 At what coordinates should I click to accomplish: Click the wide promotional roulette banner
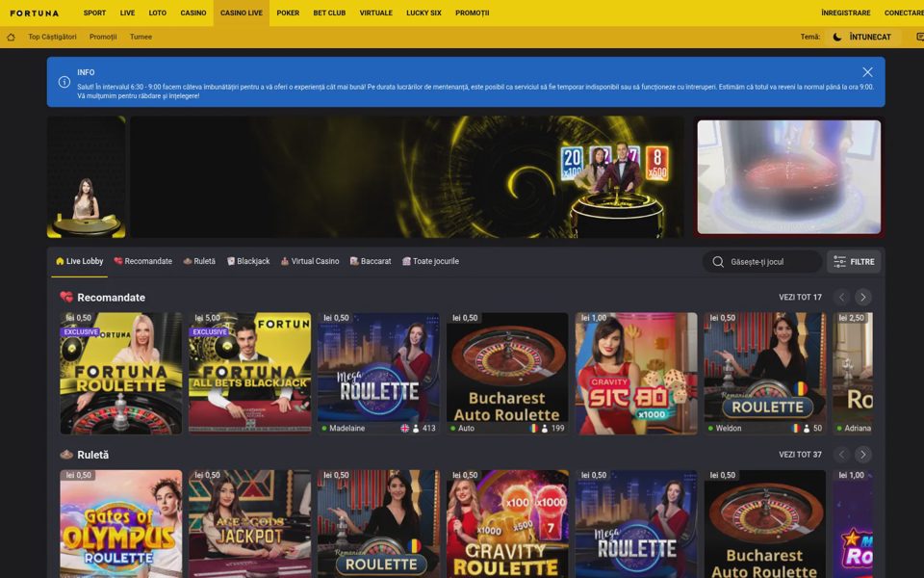pyautogui.click(x=406, y=177)
